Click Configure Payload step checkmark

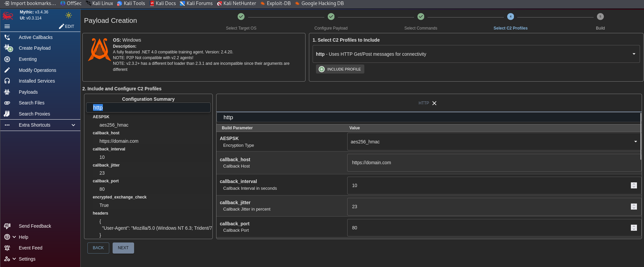[x=331, y=16]
